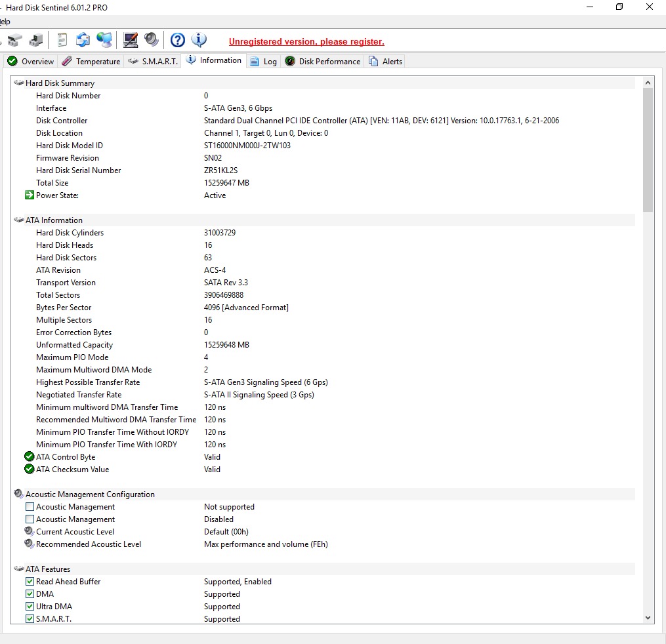Click the speaker icon beside Recommended Acoustic Level
Viewport: 666px width, 644px height.
[30, 544]
